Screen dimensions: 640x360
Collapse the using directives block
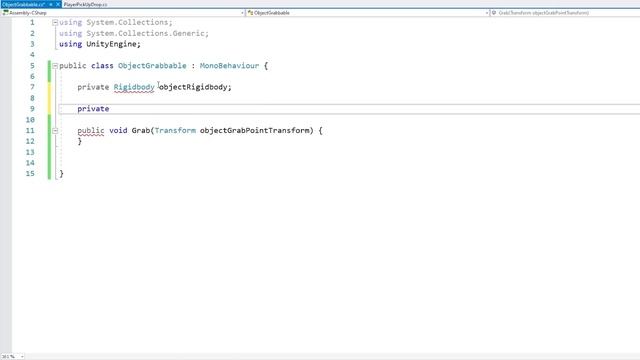[x=55, y=22]
